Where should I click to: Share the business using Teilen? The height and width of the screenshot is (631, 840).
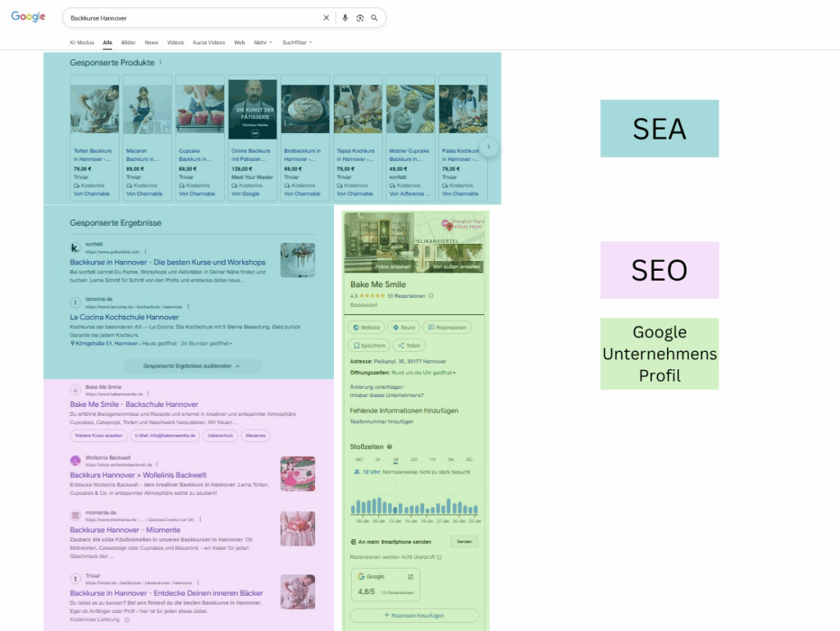[x=409, y=345]
